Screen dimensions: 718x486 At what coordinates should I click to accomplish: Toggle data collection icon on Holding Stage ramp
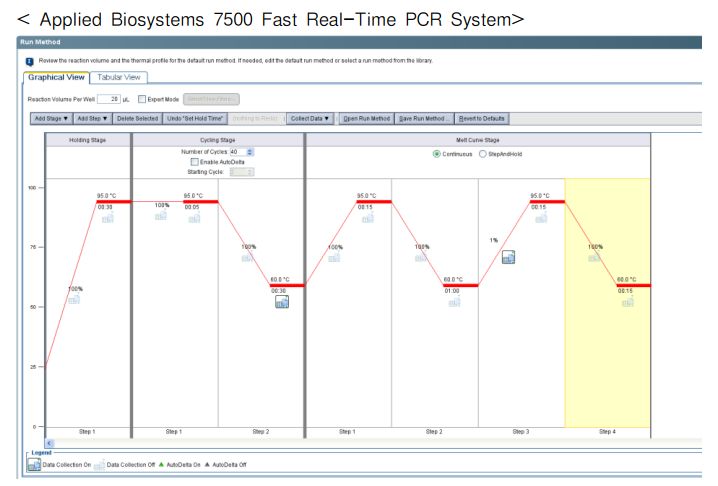(x=74, y=300)
